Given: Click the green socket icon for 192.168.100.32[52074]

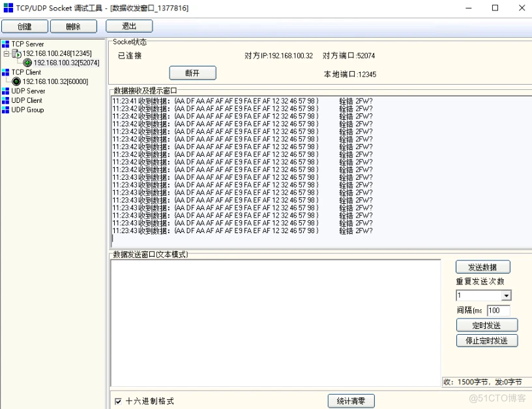Looking at the screenshot, I should [28, 63].
